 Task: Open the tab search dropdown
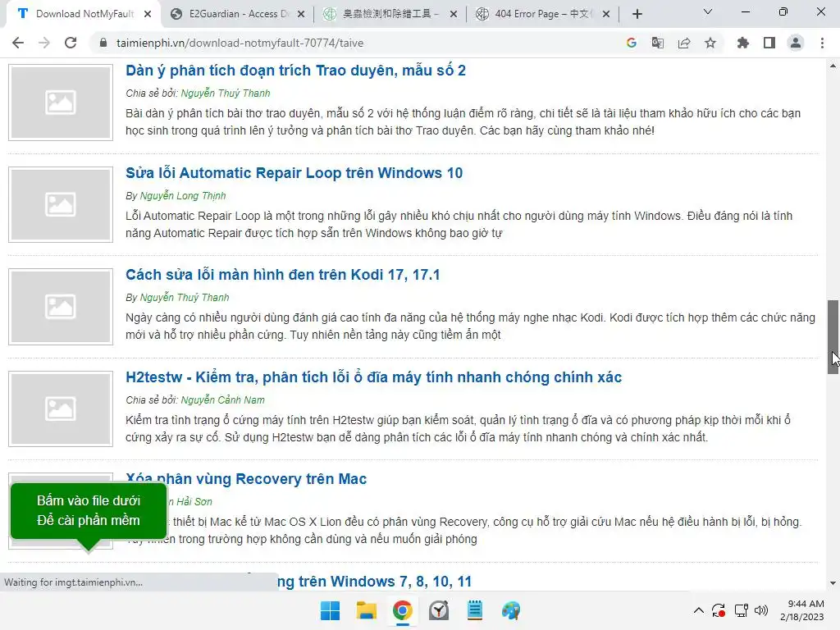(x=708, y=11)
